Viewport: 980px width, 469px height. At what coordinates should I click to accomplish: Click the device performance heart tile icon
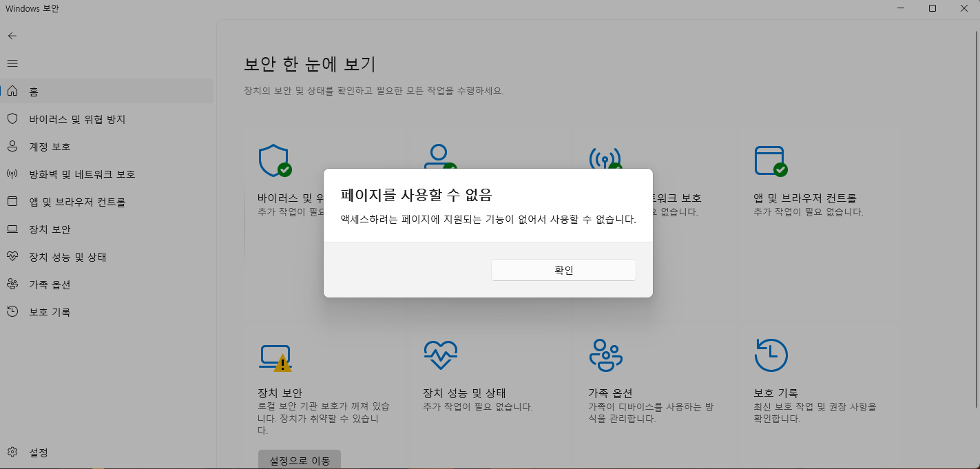click(x=441, y=355)
